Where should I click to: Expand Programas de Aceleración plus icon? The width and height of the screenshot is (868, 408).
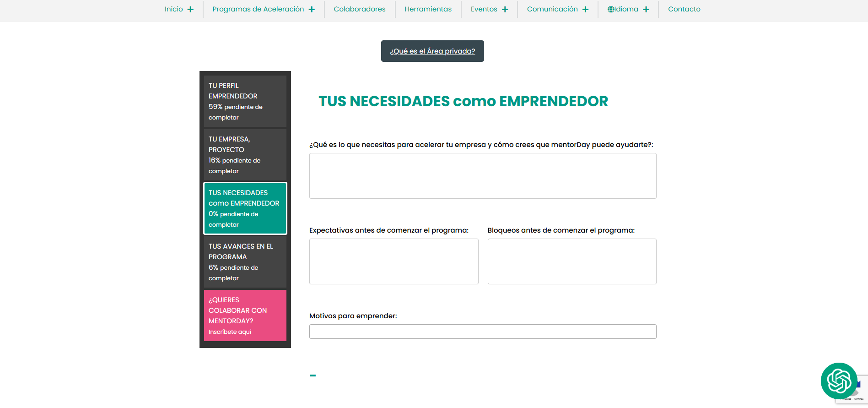[312, 10]
